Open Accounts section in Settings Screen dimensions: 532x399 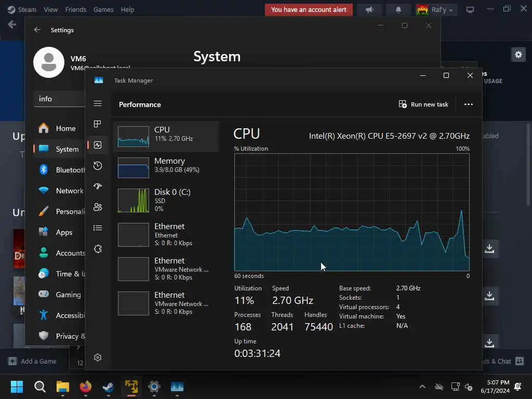pos(60,253)
